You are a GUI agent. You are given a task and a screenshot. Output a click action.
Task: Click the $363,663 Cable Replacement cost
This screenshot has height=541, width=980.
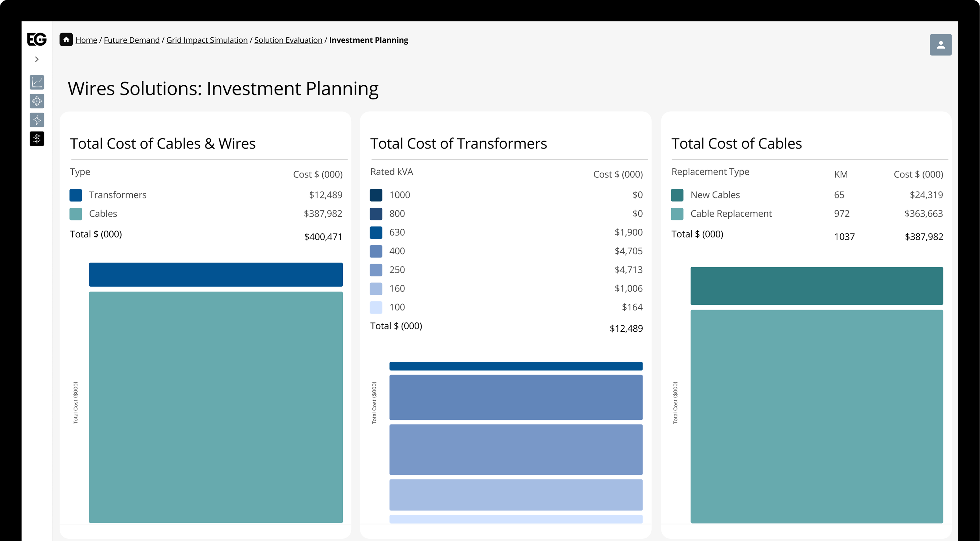(x=923, y=214)
